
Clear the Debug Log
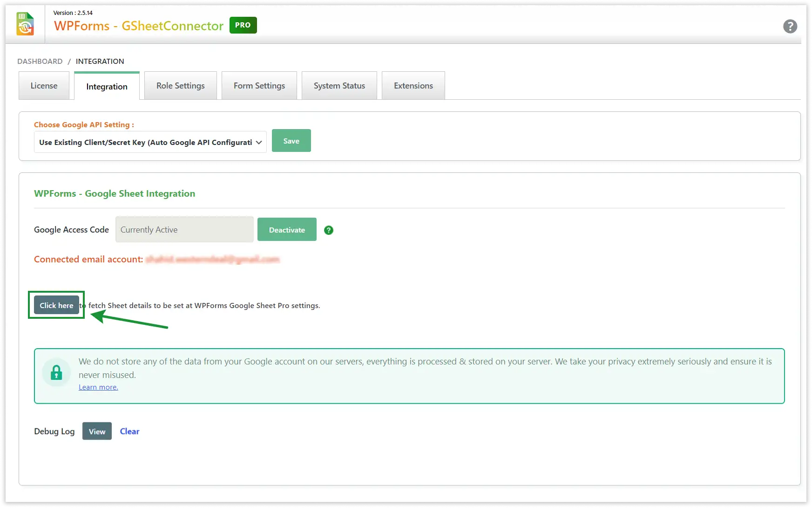pyautogui.click(x=129, y=431)
